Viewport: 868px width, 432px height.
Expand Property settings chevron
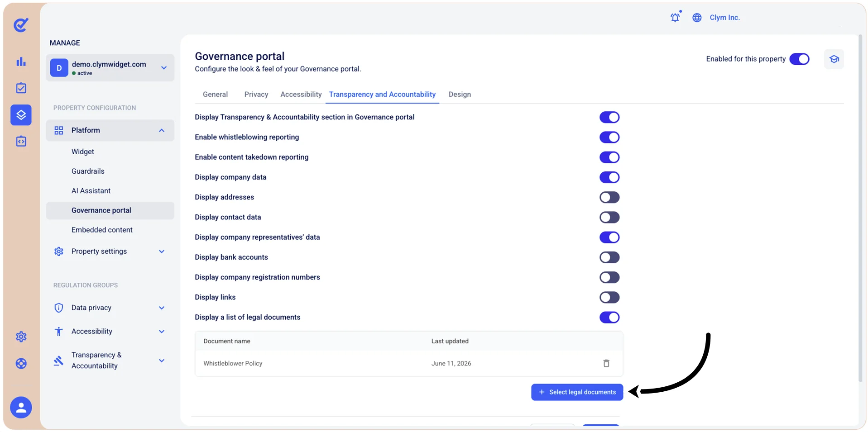point(162,252)
